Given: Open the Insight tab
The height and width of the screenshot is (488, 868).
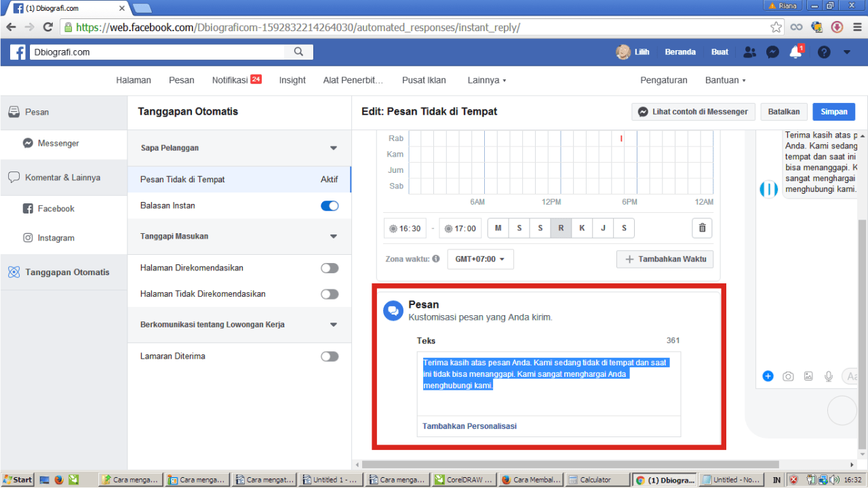Looking at the screenshot, I should [x=292, y=80].
